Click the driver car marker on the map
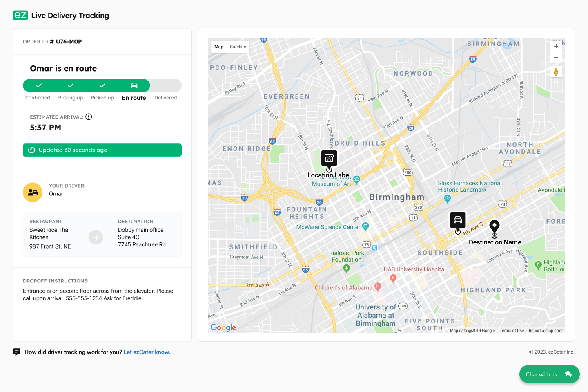 (x=458, y=220)
